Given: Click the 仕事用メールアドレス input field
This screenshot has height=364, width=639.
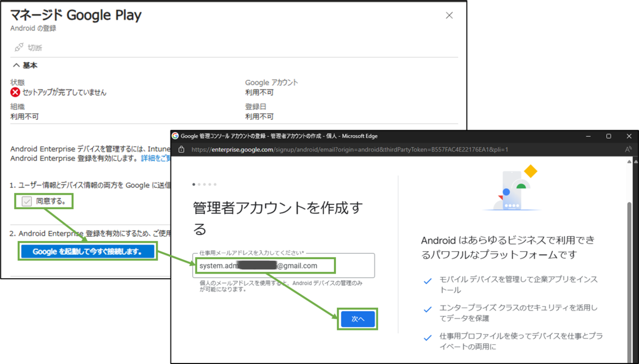Looking at the screenshot, I should [x=284, y=265].
